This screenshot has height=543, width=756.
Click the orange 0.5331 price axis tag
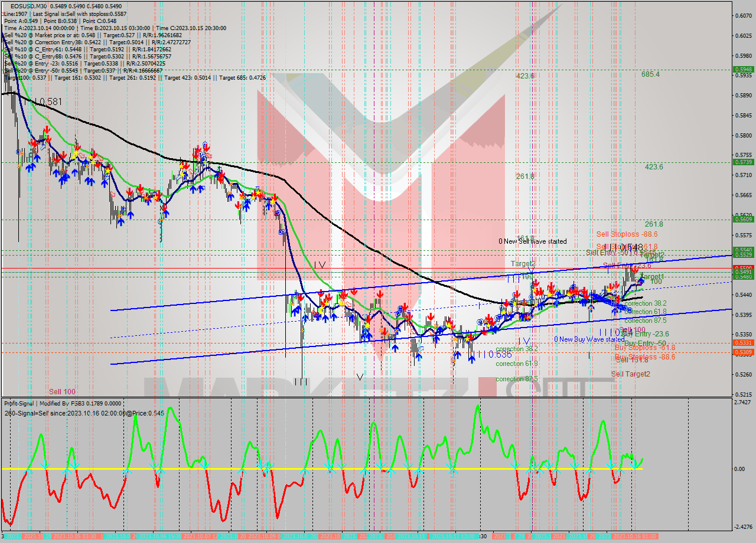[742, 342]
